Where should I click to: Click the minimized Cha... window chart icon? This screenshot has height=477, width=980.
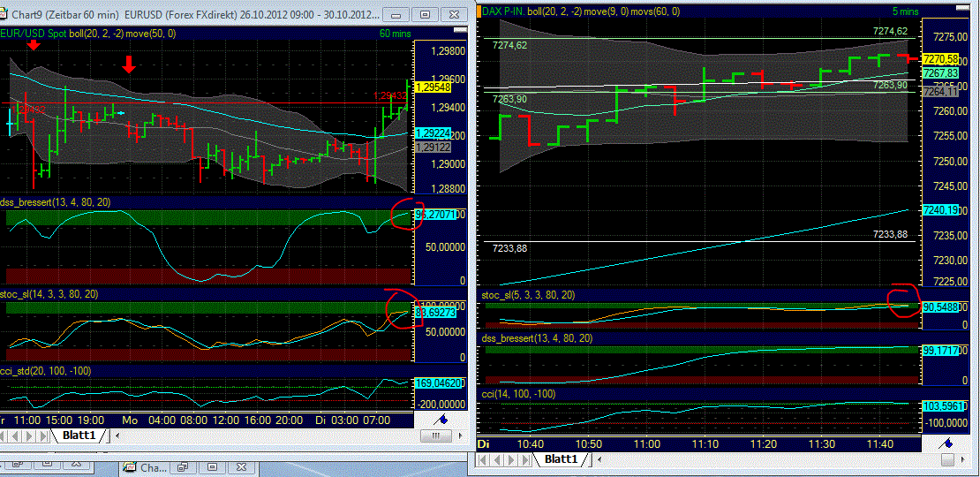[130, 466]
